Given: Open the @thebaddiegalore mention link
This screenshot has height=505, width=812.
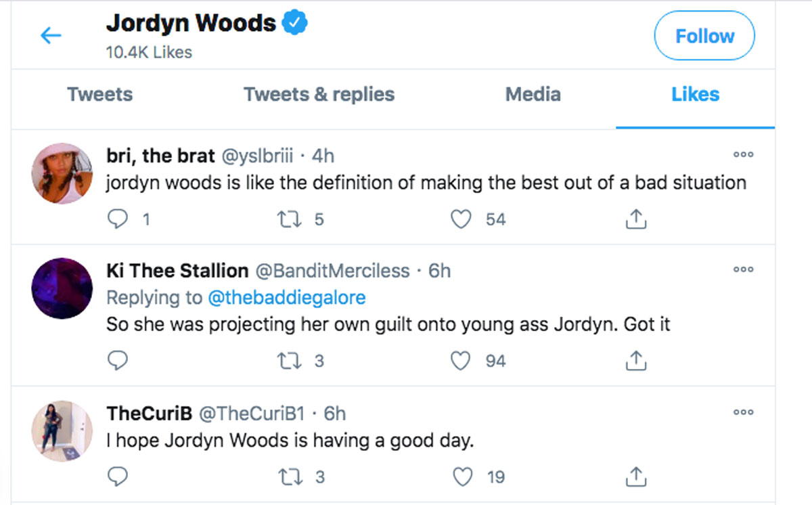Looking at the screenshot, I should 286,298.
